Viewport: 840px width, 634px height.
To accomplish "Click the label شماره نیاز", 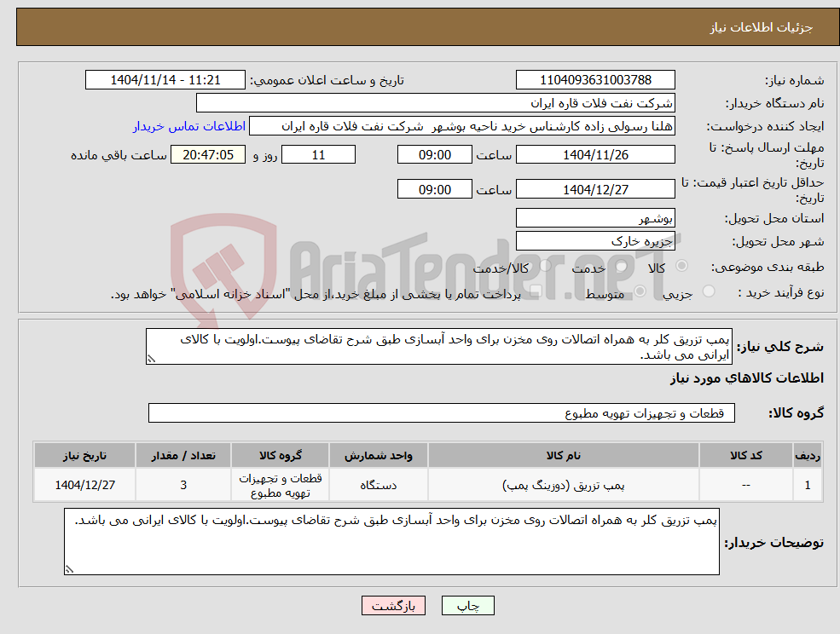I will [x=795, y=81].
